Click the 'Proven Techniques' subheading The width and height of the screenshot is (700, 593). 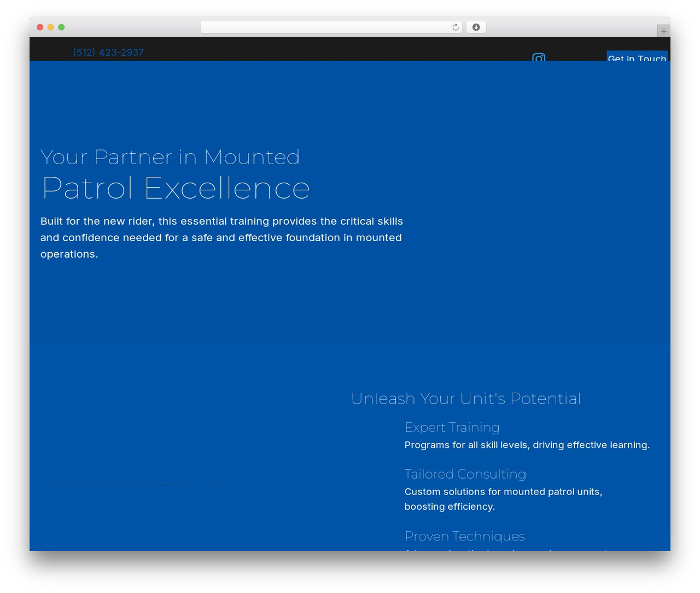pyautogui.click(x=465, y=536)
